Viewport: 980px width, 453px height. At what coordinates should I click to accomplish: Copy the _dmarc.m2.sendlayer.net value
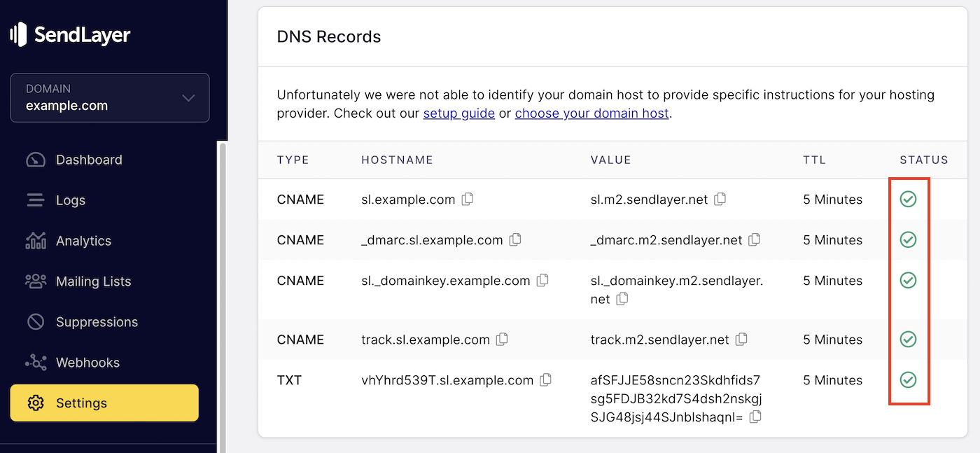(x=755, y=240)
